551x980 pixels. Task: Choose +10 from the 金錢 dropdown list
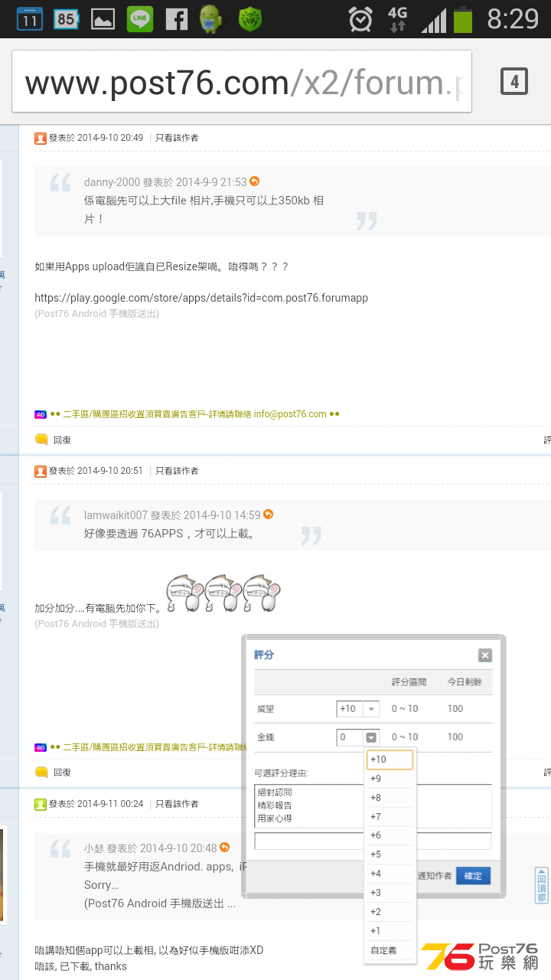[x=390, y=759]
